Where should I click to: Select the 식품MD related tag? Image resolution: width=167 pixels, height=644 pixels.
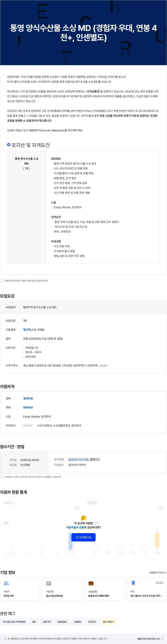(78, 622)
